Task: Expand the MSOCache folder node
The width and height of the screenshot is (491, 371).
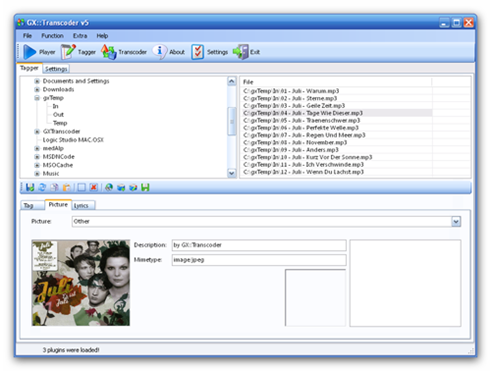Action: click(37, 165)
